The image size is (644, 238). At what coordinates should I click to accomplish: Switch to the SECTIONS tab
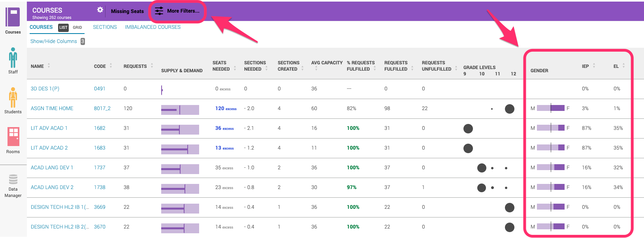[105, 27]
